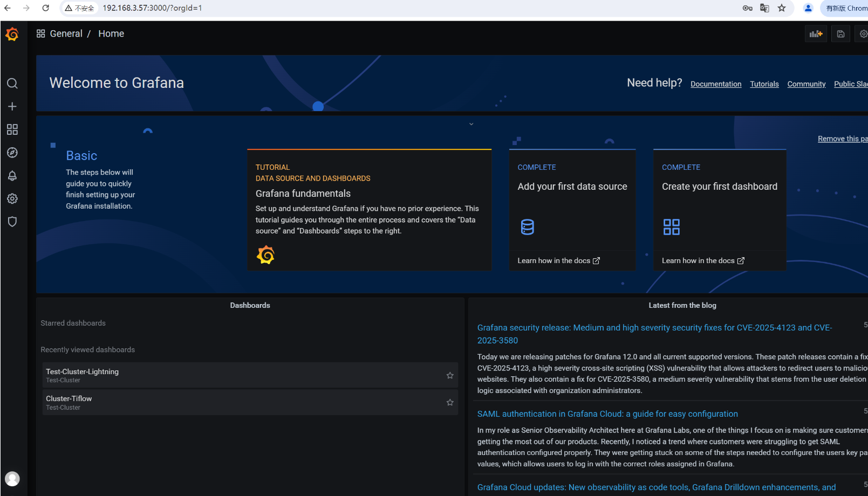
Task: Open the Dashboards sidebar icon
Action: pyautogui.click(x=12, y=129)
